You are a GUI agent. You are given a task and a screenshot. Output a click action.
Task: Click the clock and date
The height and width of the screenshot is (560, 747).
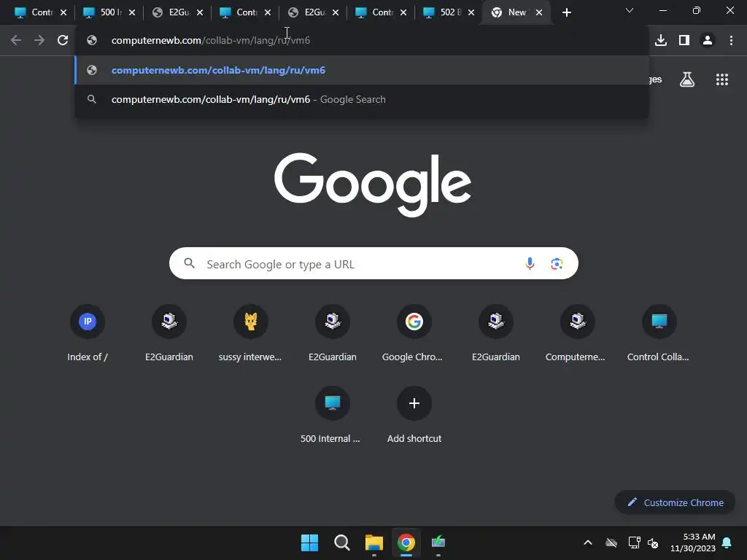coord(693,542)
